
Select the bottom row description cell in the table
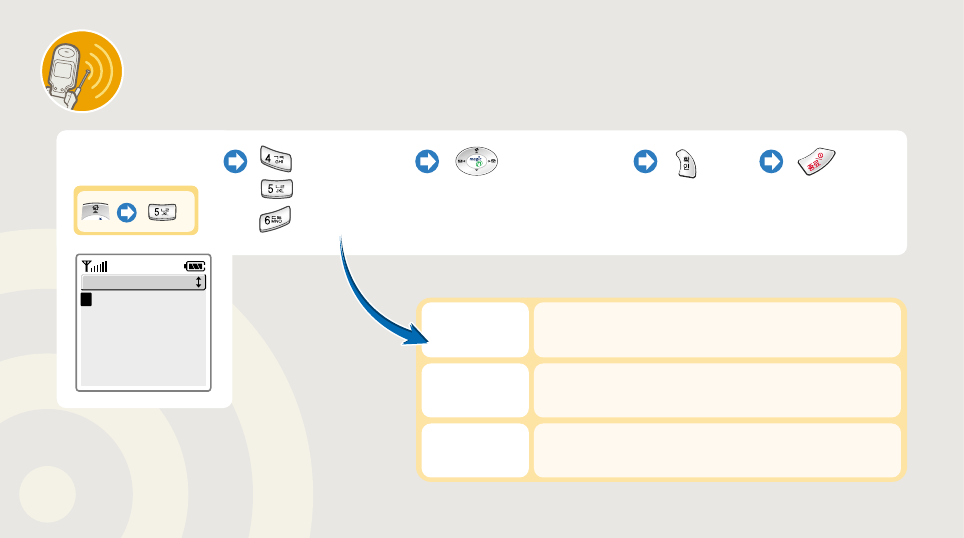tap(716, 450)
